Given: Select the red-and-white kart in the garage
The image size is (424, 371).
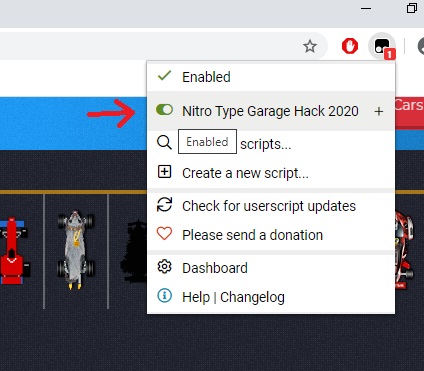Looking at the screenshot, I should coord(404,250).
